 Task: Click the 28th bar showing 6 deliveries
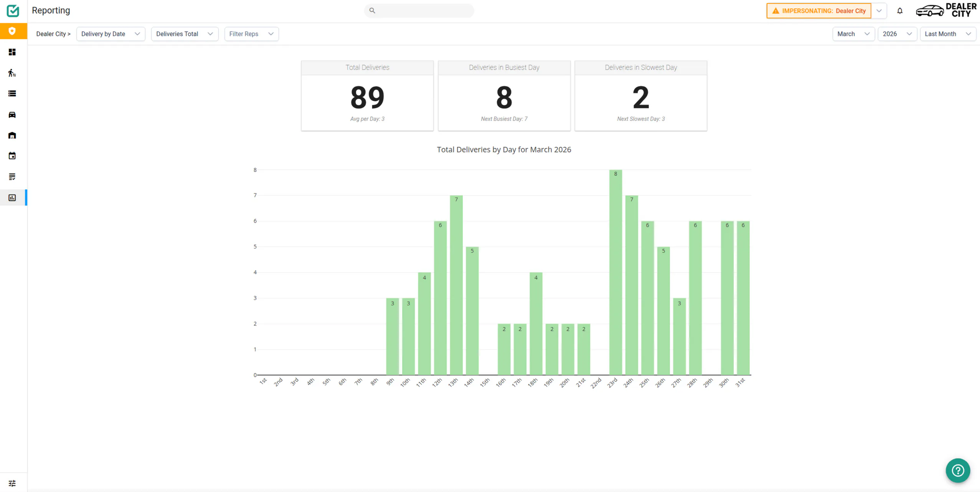[x=695, y=298]
